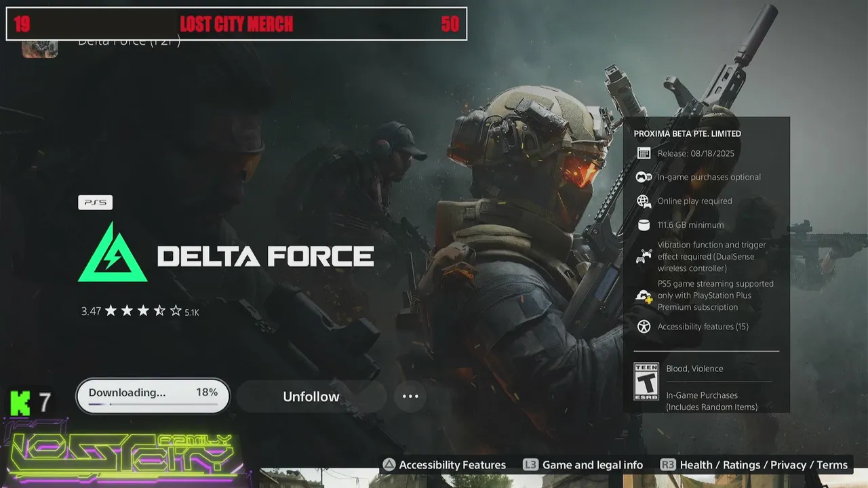Click the R3 button icon
This screenshot has height=488, width=868.
[x=668, y=465]
